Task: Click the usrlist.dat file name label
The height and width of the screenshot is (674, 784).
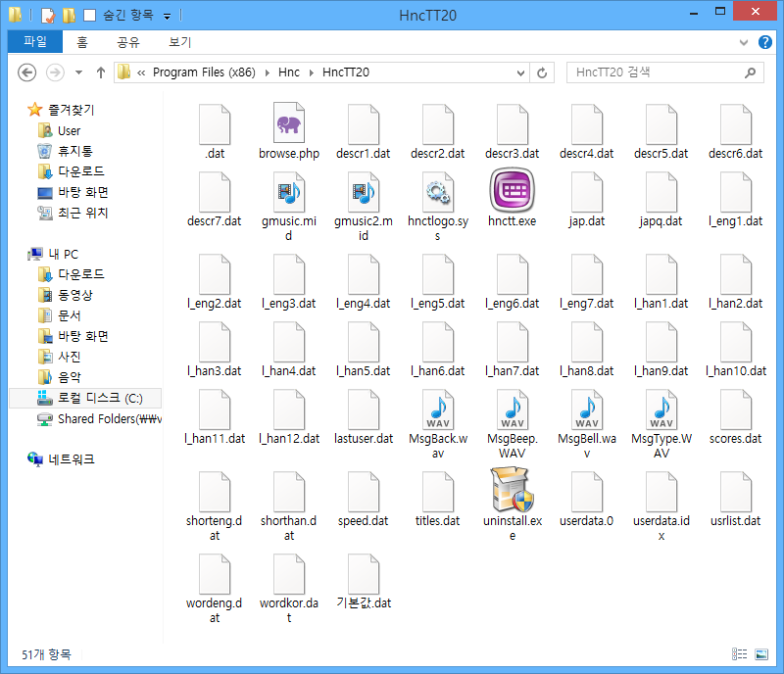Action: [736, 520]
